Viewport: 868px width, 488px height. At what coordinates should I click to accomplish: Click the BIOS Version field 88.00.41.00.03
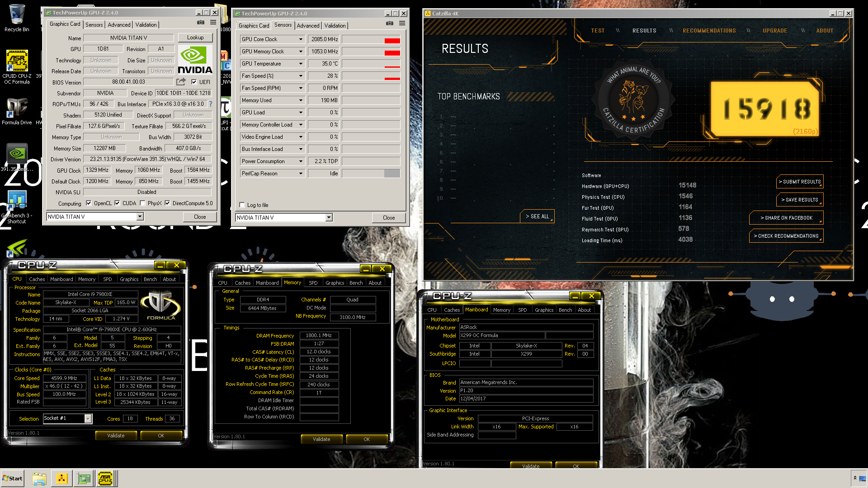[x=128, y=82]
